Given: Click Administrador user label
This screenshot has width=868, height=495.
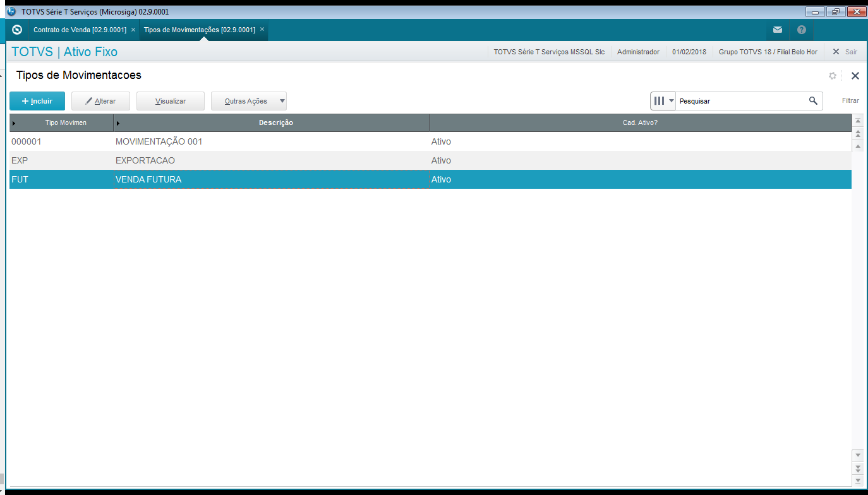Looking at the screenshot, I should [638, 52].
